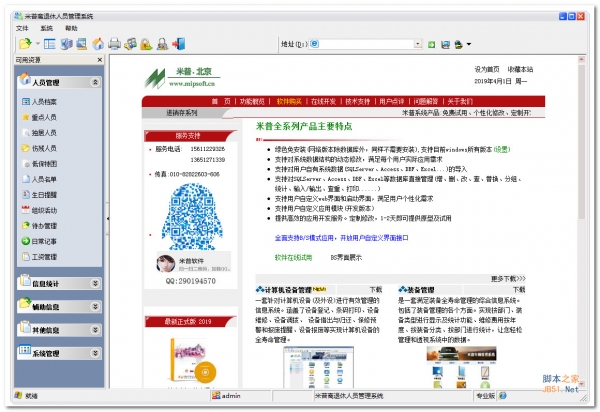Click 关于我们 in the red navigation bar
Screen dimensions: 600x412
(460, 101)
